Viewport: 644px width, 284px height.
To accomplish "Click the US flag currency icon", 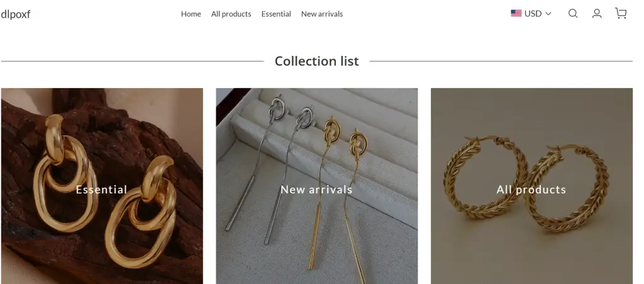I will pos(516,13).
